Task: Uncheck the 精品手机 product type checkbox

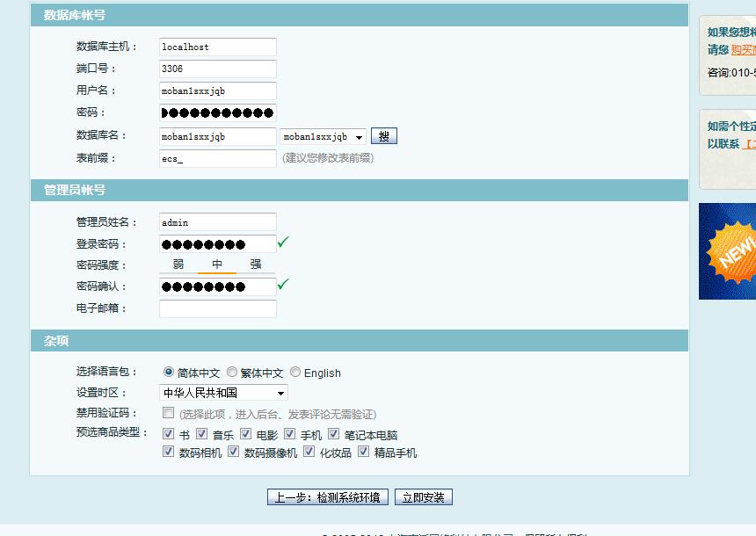Action: (364, 451)
